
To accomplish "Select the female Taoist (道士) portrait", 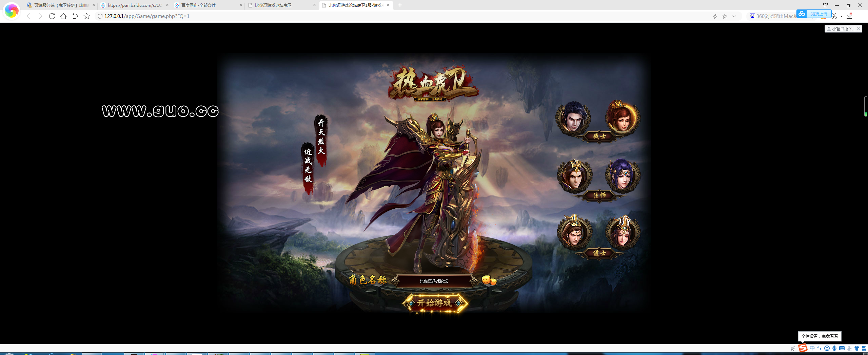I will 623,232.
